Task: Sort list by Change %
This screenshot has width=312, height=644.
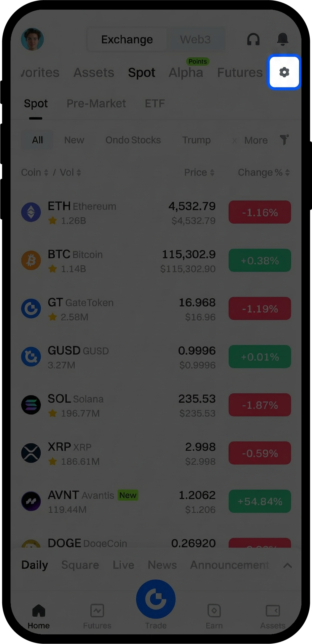Action: [x=264, y=173]
